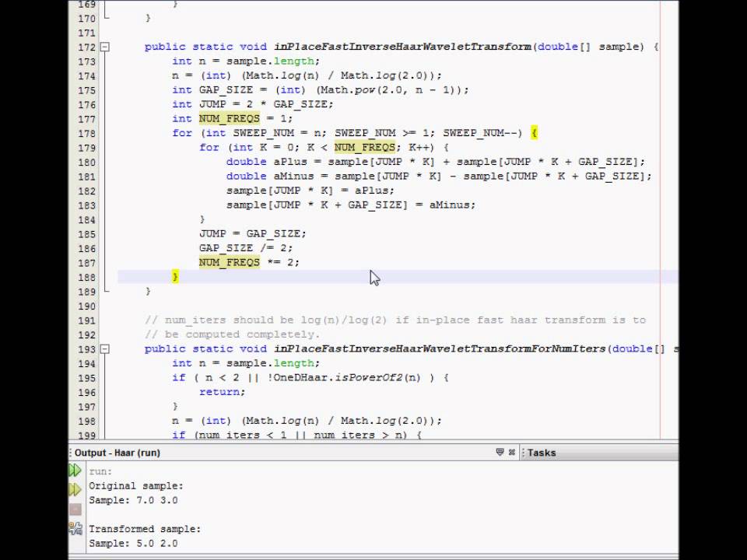Click line number 185 in the gutter

[x=86, y=234]
